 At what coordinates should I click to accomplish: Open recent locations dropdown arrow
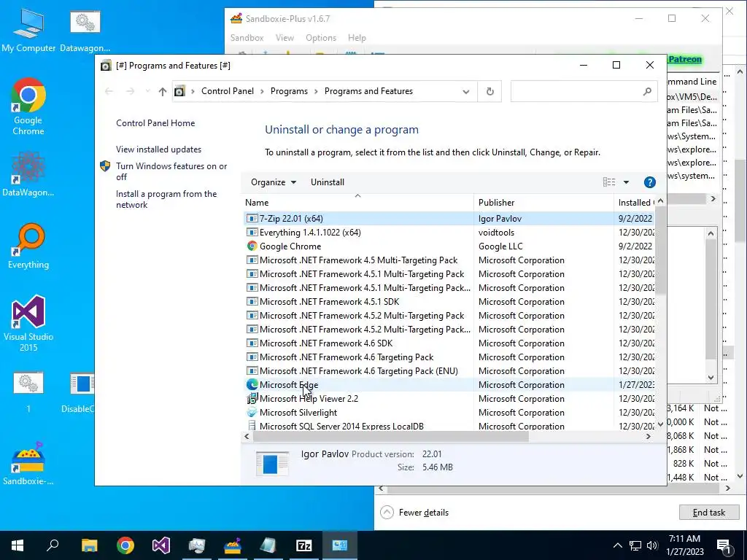pyautogui.click(x=147, y=91)
